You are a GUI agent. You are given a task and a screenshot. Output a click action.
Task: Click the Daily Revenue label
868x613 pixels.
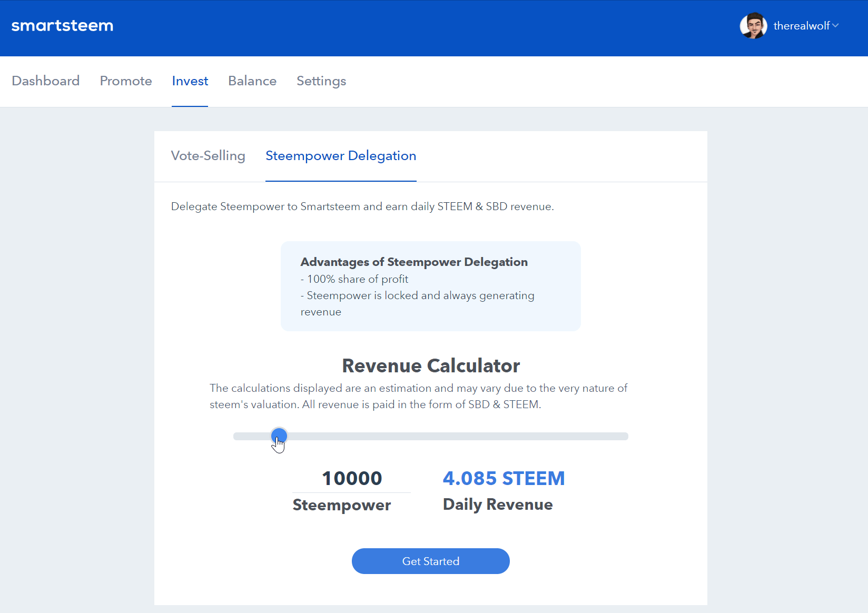click(498, 505)
